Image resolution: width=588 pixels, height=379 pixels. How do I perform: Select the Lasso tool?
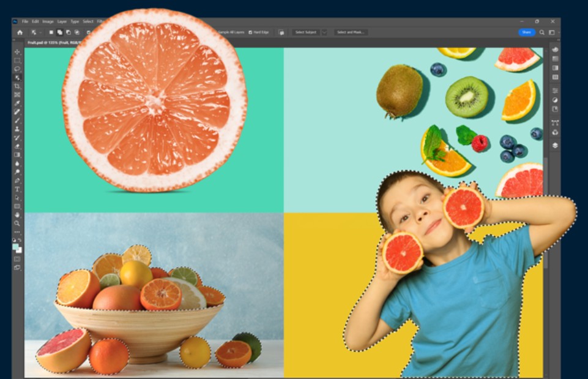click(x=17, y=69)
